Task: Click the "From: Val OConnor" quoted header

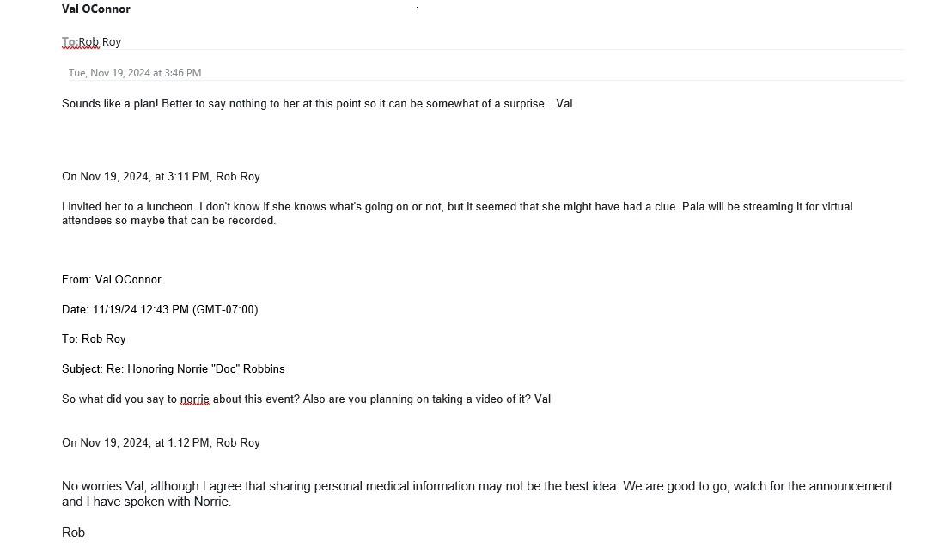Action: point(111,280)
